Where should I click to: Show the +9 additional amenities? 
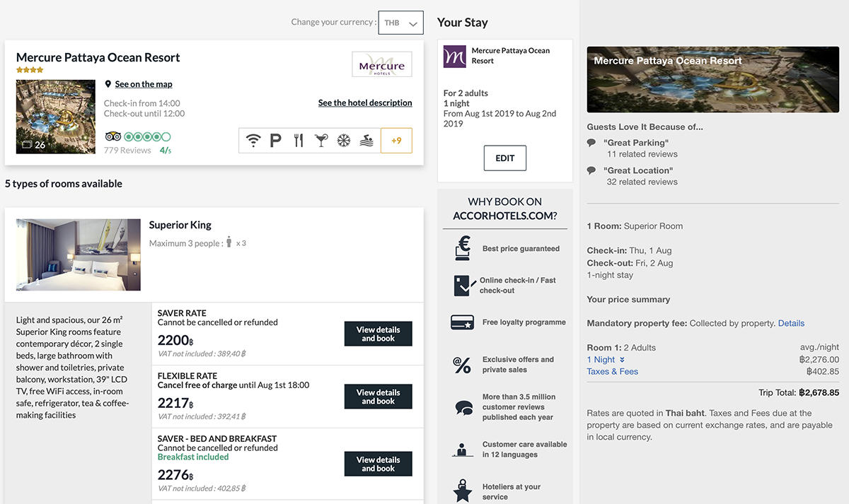[x=396, y=140]
